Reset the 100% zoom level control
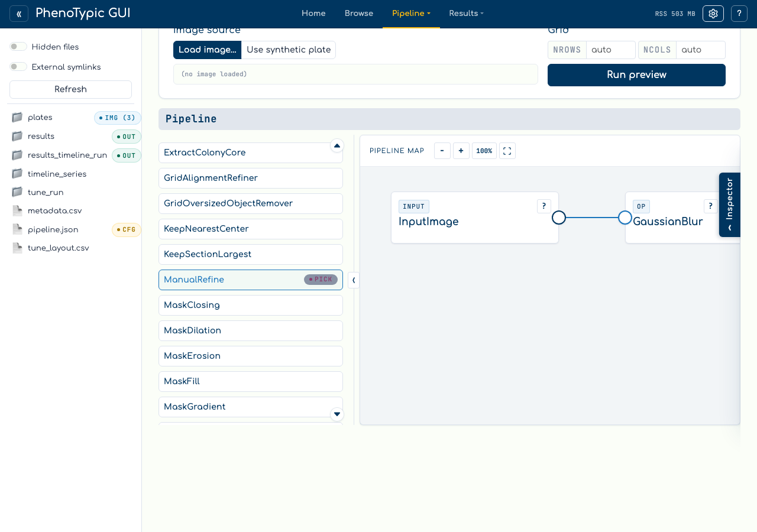 coord(484,151)
